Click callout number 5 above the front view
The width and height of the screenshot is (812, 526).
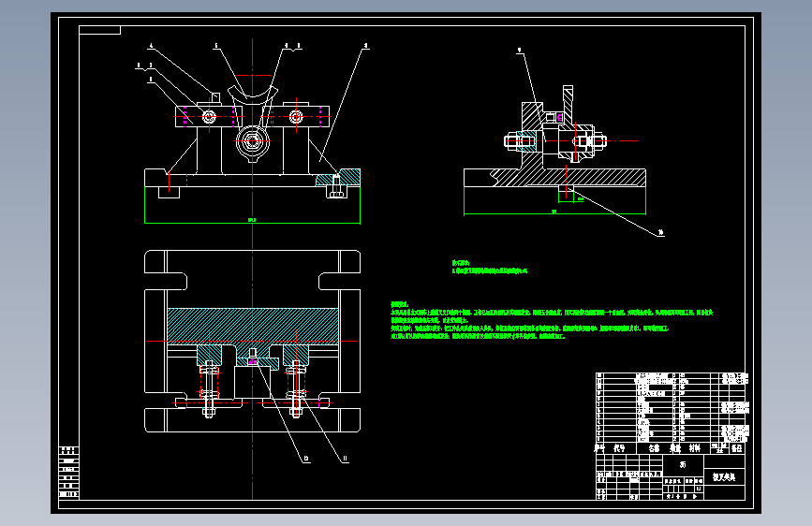tap(216, 46)
